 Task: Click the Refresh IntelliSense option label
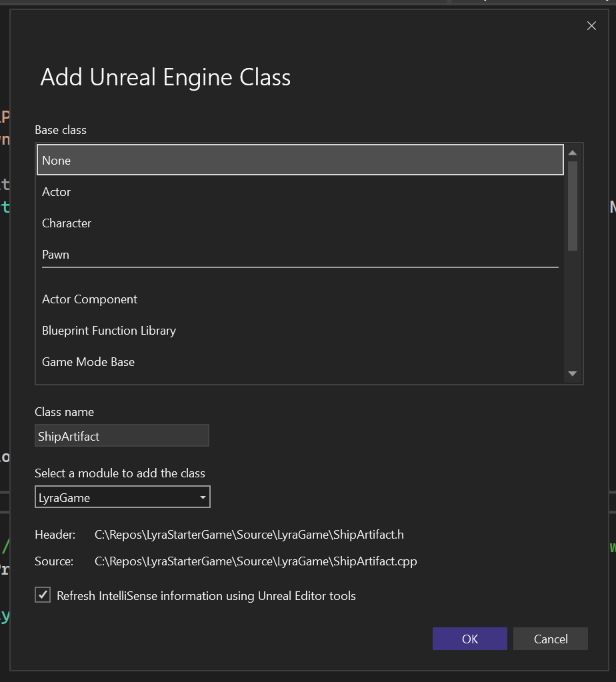pyautogui.click(x=206, y=596)
